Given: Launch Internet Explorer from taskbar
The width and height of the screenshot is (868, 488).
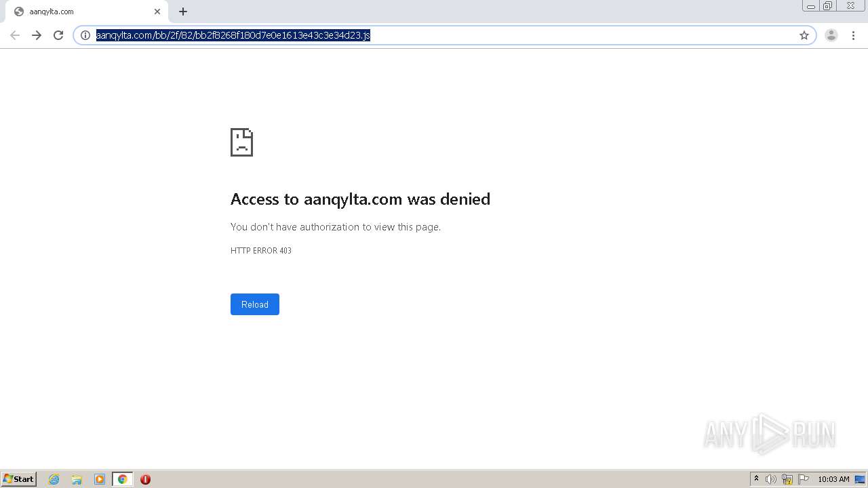Looking at the screenshot, I should (x=54, y=479).
